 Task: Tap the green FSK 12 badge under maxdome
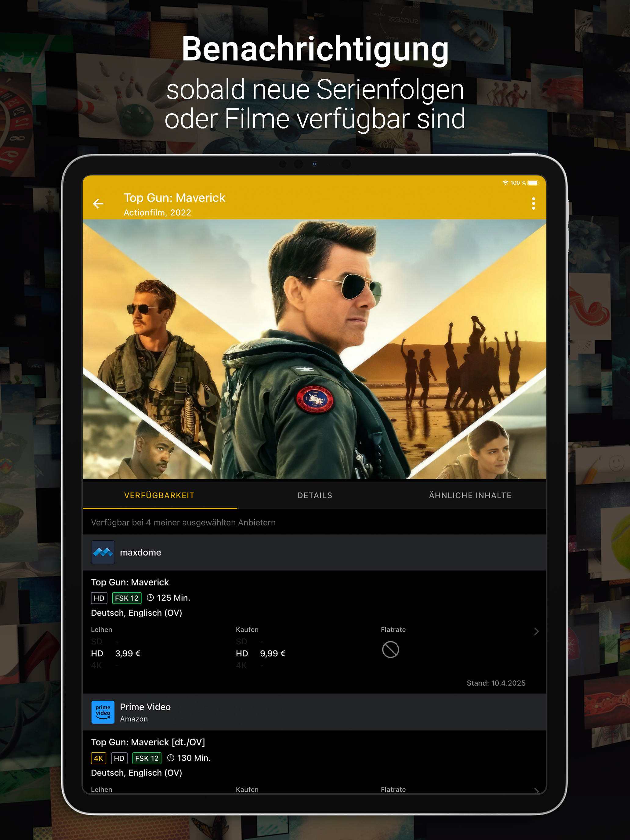126,598
